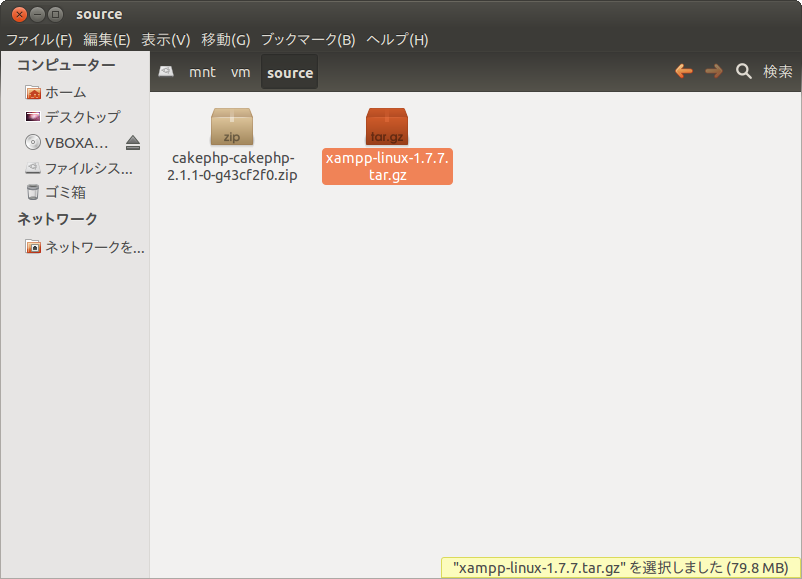
Task: Open the VBOXA... volume in sidebar
Action: tap(77, 143)
